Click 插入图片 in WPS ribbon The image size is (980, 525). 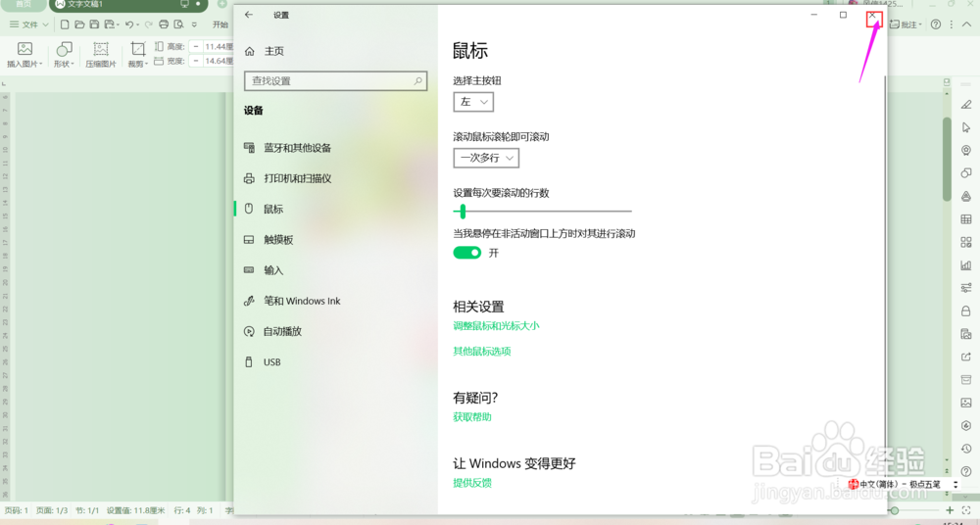coord(24,55)
